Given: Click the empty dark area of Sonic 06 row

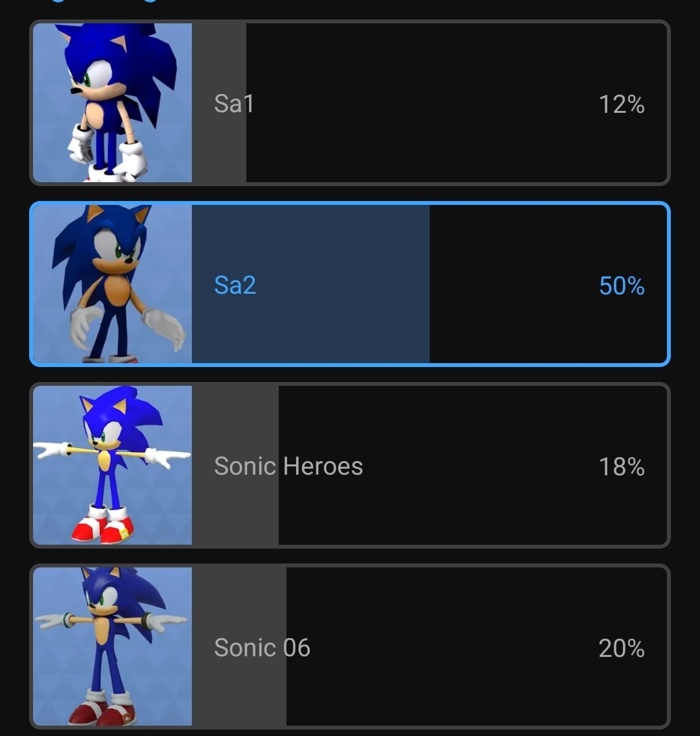Looking at the screenshot, I should (x=476, y=647).
